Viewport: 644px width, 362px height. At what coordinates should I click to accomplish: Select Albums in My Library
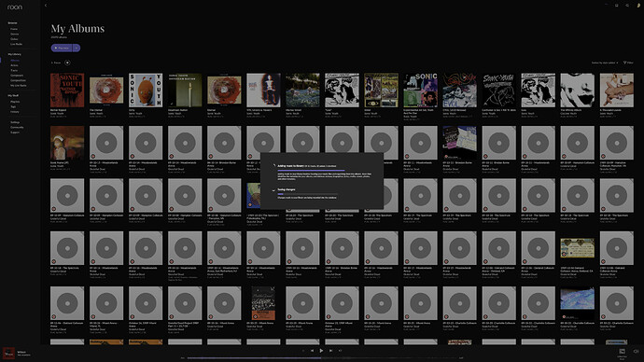[x=15, y=61]
